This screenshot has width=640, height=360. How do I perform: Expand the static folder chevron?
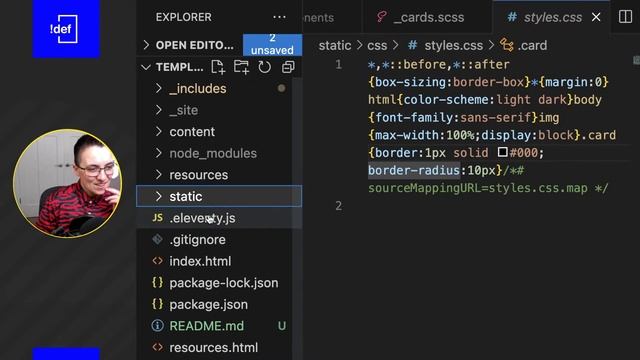point(158,196)
